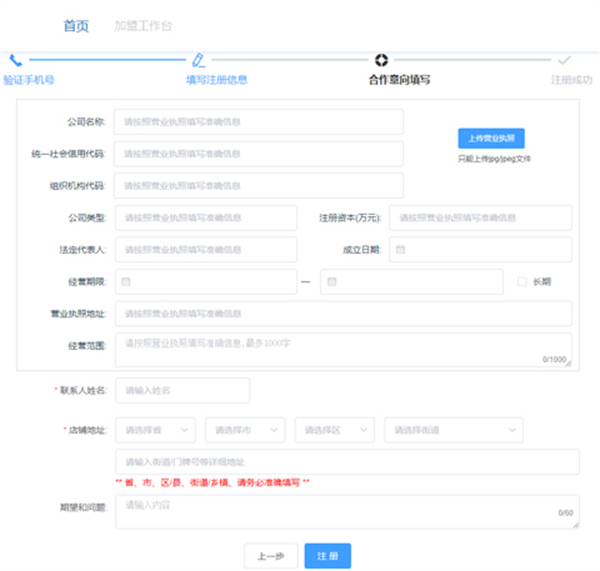Focus the 期望和问题 text area
Screen dimensions: 600x571
[347, 512]
